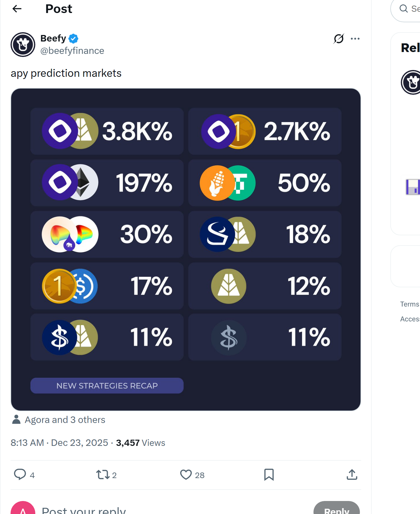This screenshot has height=514, width=420.
Task: Open Beefy's profile via @beefyfinance handle
Action: (72, 50)
